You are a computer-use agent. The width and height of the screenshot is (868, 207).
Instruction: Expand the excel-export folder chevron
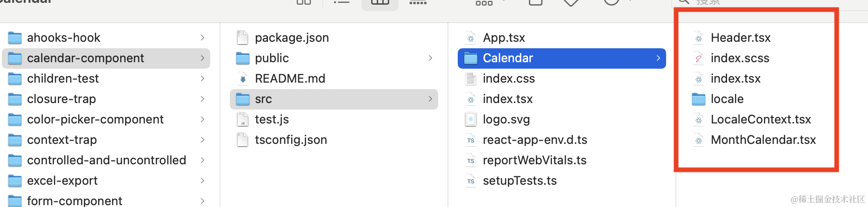202,181
